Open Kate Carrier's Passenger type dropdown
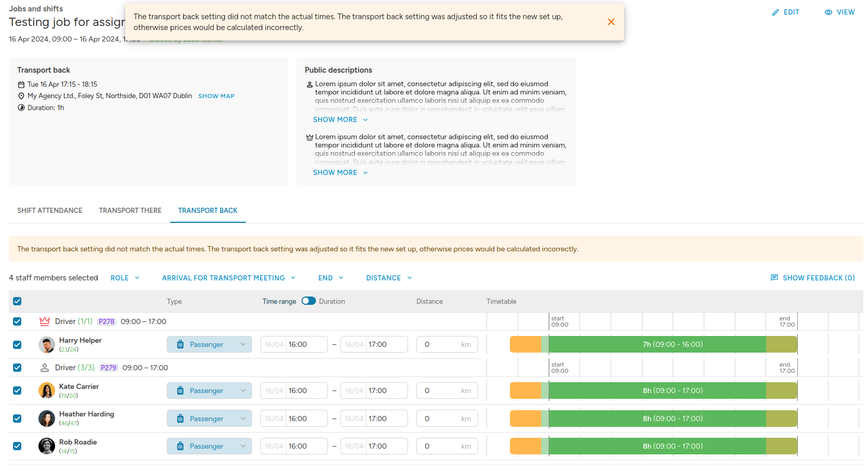868x471 pixels. coord(209,391)
